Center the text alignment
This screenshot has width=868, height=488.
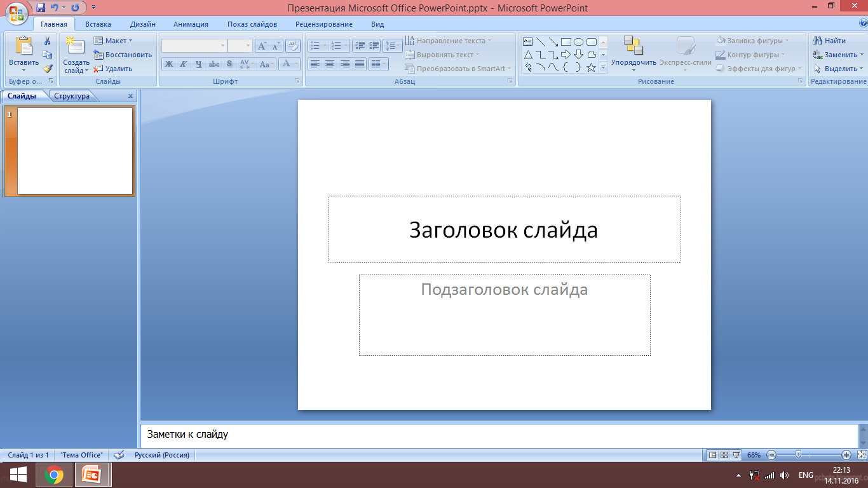(330, 64)
